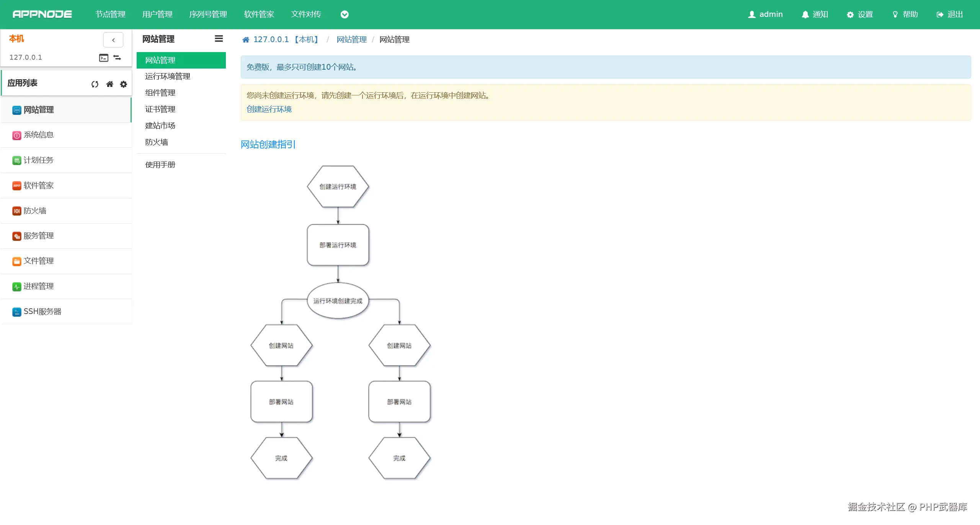Select 运行环境管理 submenu item

tap(168, 76)
